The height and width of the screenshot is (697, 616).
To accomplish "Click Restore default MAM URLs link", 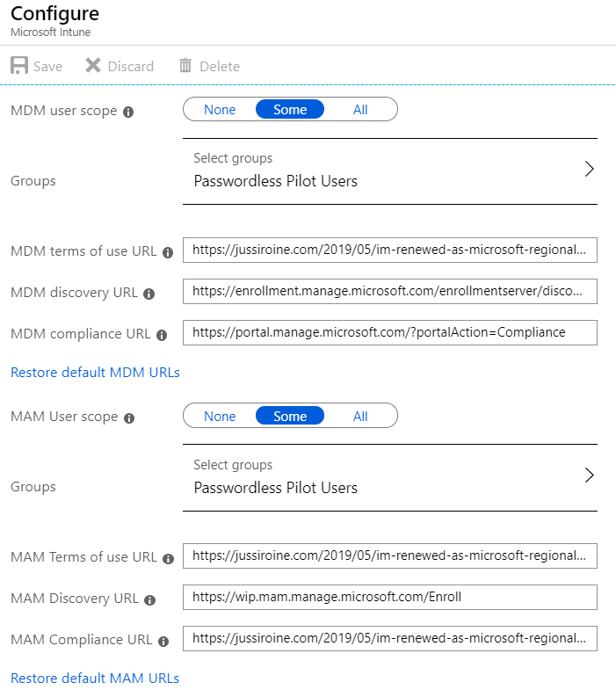I will (x=95, y=678).
